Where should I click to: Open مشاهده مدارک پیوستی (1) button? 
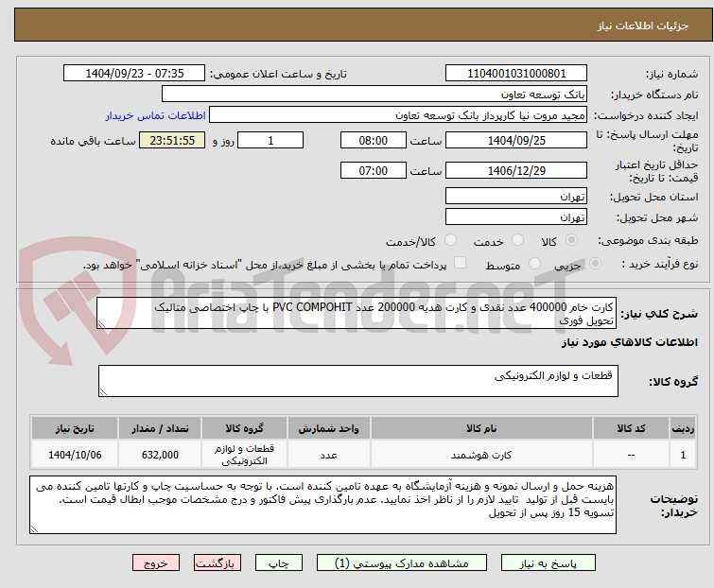tap(402, 563)
